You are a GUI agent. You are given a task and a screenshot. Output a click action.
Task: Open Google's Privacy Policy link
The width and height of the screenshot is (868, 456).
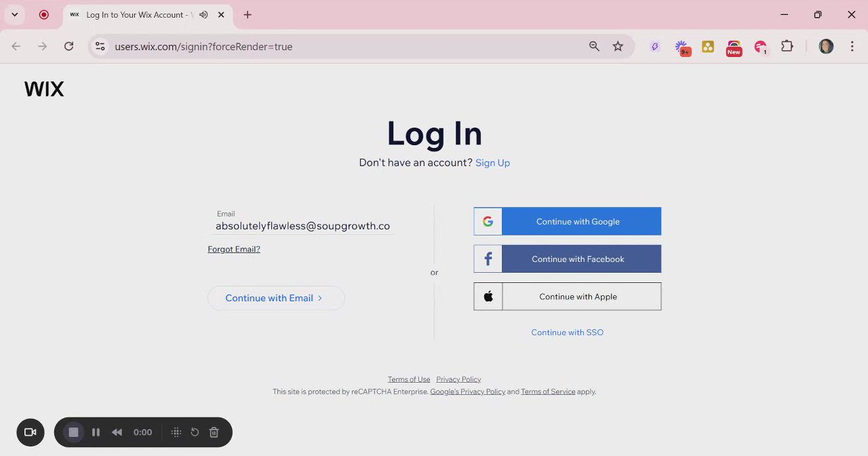point(468,392)
